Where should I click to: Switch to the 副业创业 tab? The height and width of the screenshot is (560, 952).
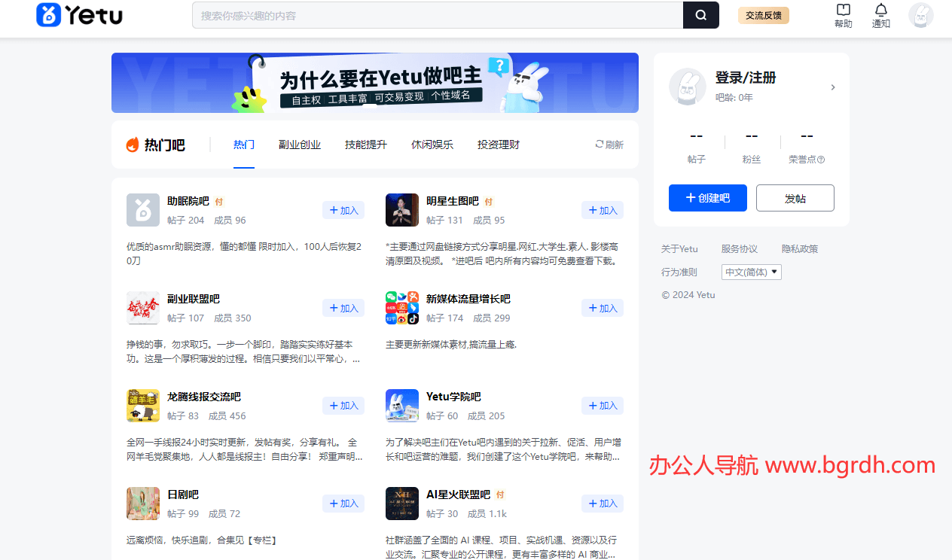(x=300, y=145)
